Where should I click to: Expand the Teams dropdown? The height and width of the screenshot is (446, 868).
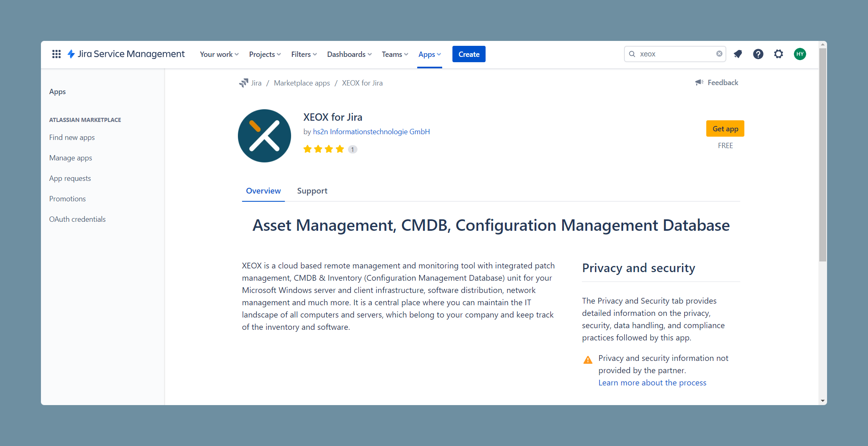(x=395, y=54)
